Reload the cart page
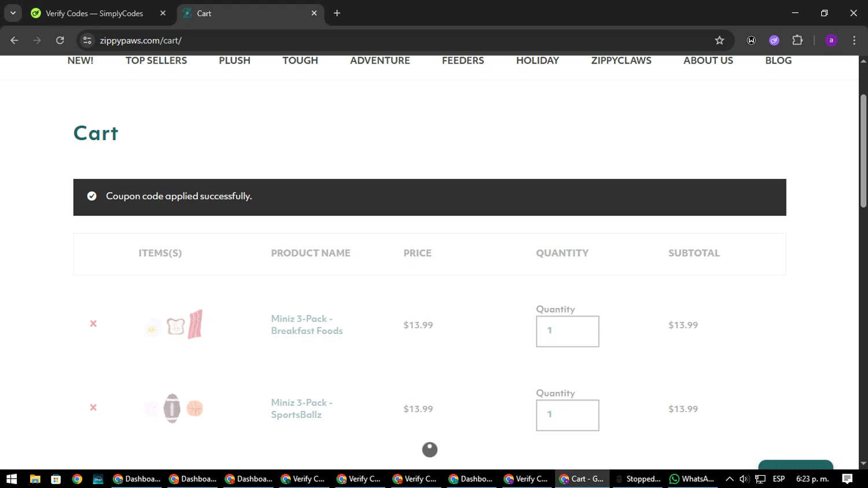Screen dimensions: 868x488 (60, 41)
